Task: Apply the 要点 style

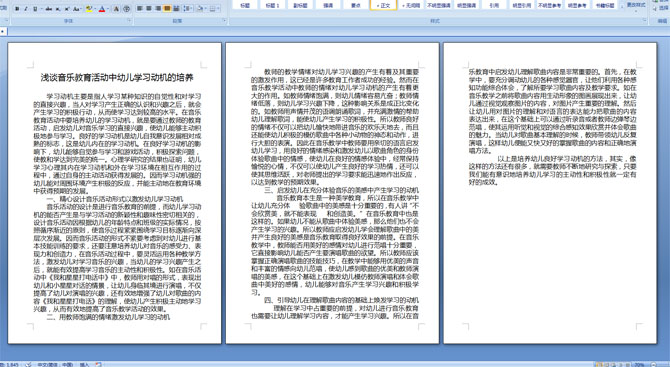Action: [x=356, y=5]
